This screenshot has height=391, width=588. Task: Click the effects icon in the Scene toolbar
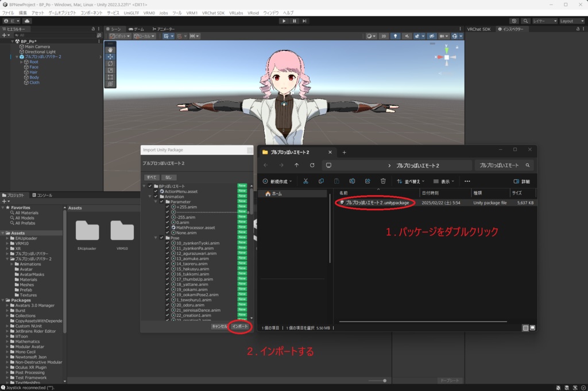tap(417, 36)
